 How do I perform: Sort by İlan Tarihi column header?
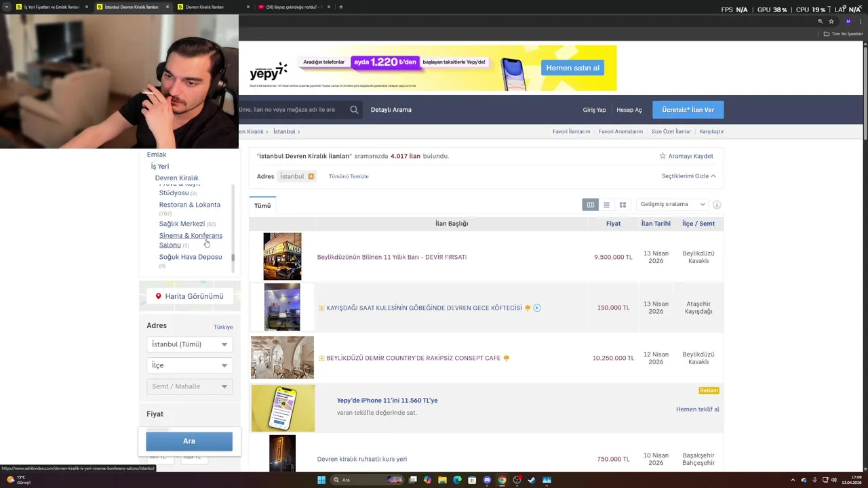pos(656,224)
